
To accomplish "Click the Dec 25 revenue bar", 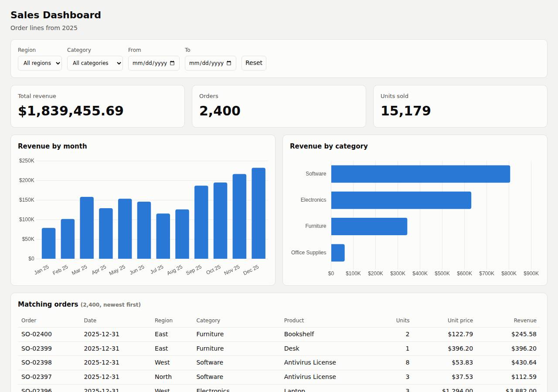I will coord(259,213).
